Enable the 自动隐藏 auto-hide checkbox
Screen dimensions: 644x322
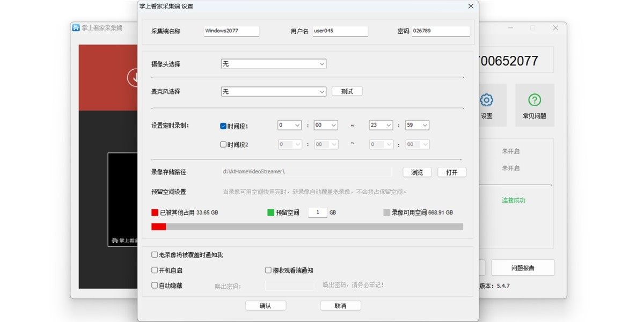155,285
